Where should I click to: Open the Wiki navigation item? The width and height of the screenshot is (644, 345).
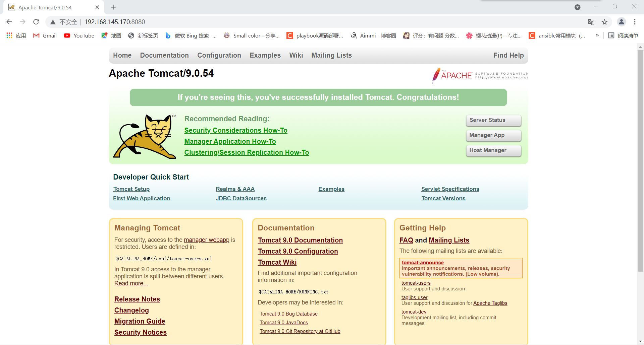296,55
